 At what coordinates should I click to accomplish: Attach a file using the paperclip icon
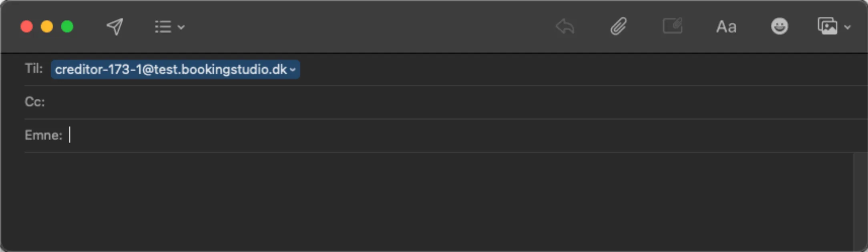(x=619, y=27)
